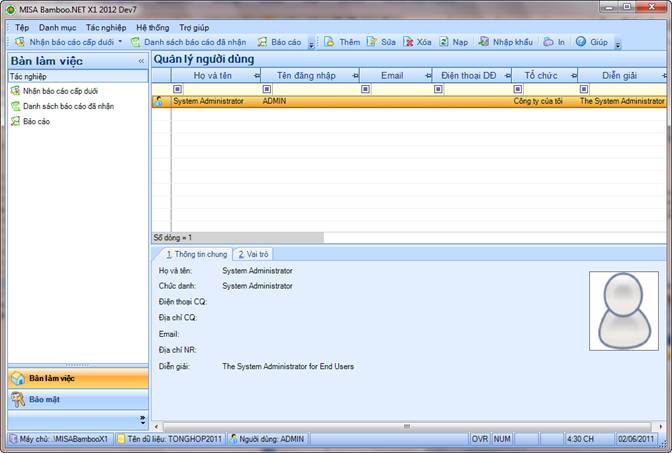Image resolution: width=672 pixels, height=453 pixels.
Task: Click the MISA Bamboo.NET title bar app icon
Action: click(11, 9)
